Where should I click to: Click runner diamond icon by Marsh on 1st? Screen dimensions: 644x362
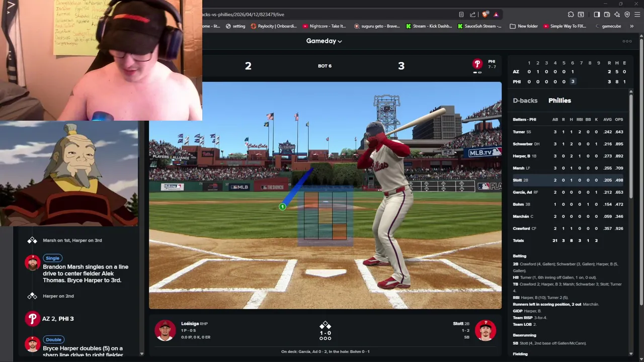(32, 240)
